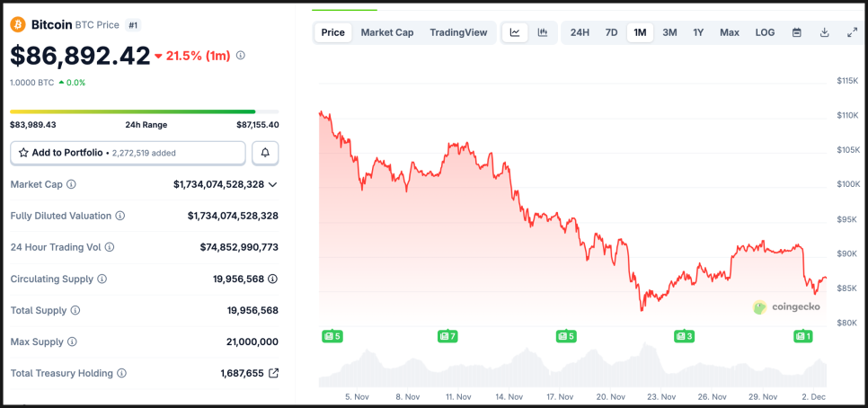Click the news marker labeled 7
Screen dimensions: 868x408
click(x=447, y=336)
